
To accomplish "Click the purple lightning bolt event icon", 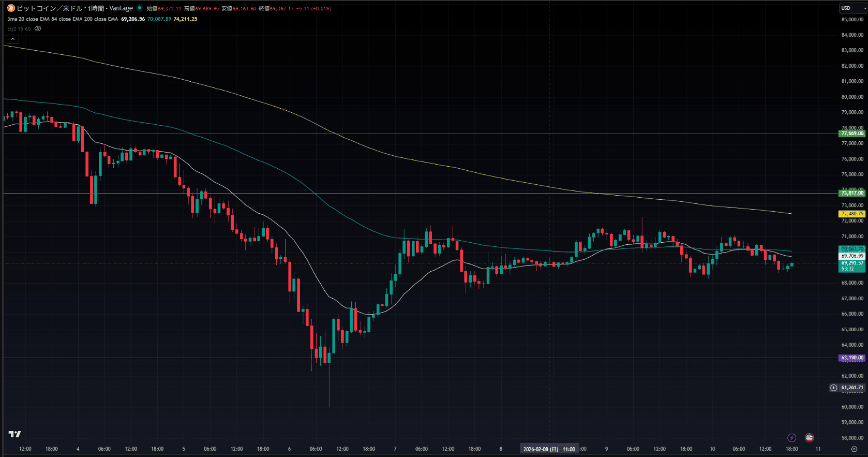I will pos(791,438).
